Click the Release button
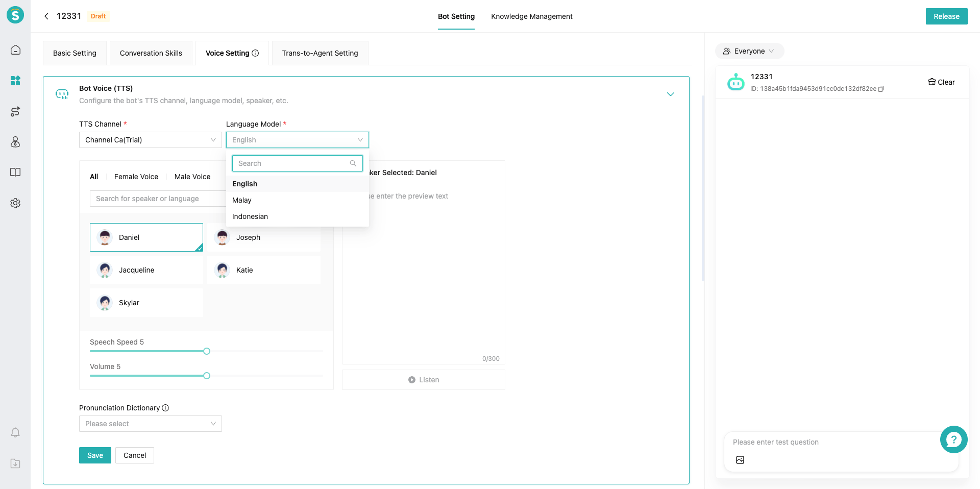This screenshot has height=489, width=980. tap(947, 16)
